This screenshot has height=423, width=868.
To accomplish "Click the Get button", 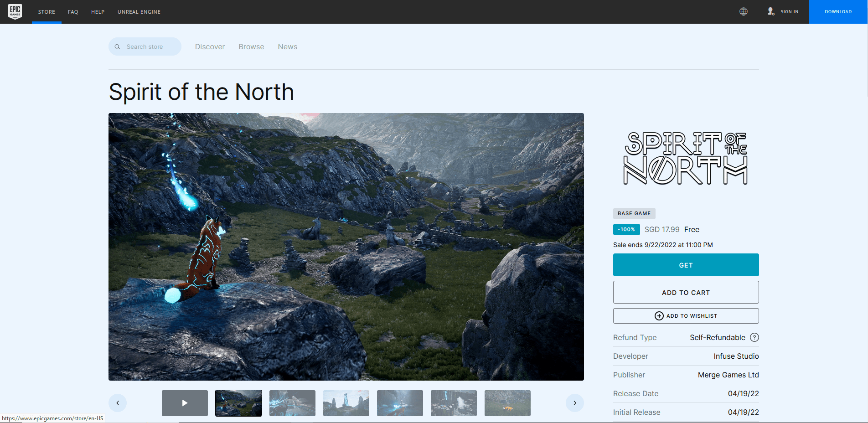I will tap(686, 265).
